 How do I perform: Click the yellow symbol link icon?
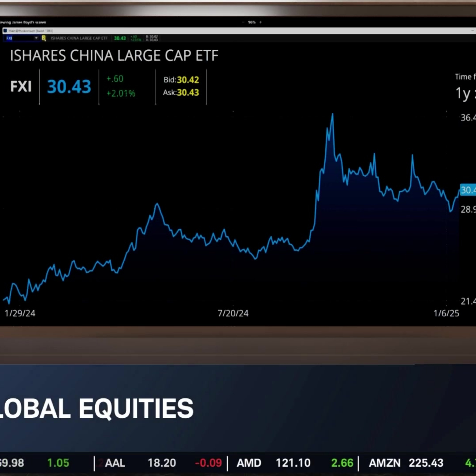[44, 38]
